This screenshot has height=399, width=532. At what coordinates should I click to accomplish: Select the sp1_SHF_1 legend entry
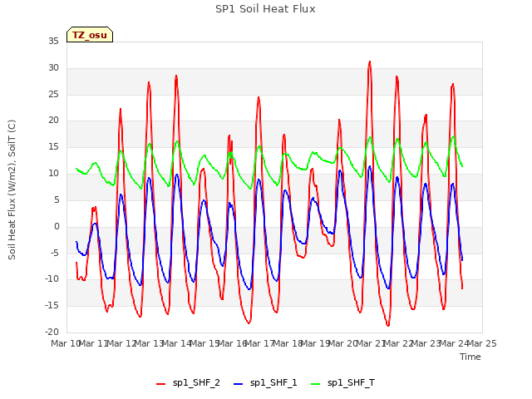pyautogui.click(x=265, y=383)
